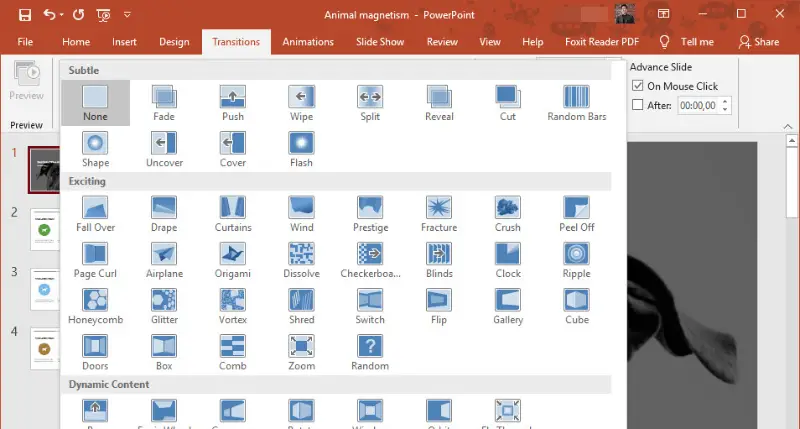
Task: Apply the Fade transition
Action: tap(164, 103)
